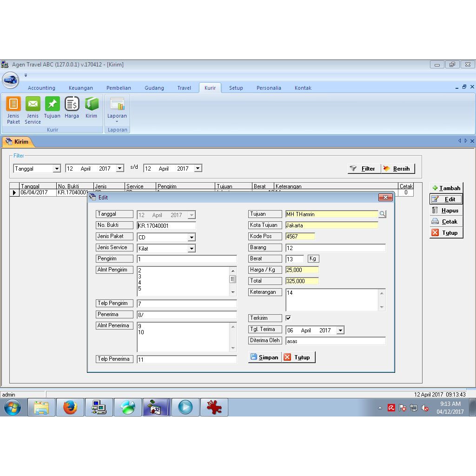Expand the Jenis Service dropdown
This screenshot has height=476, width=476.
[x=191, y=249]
